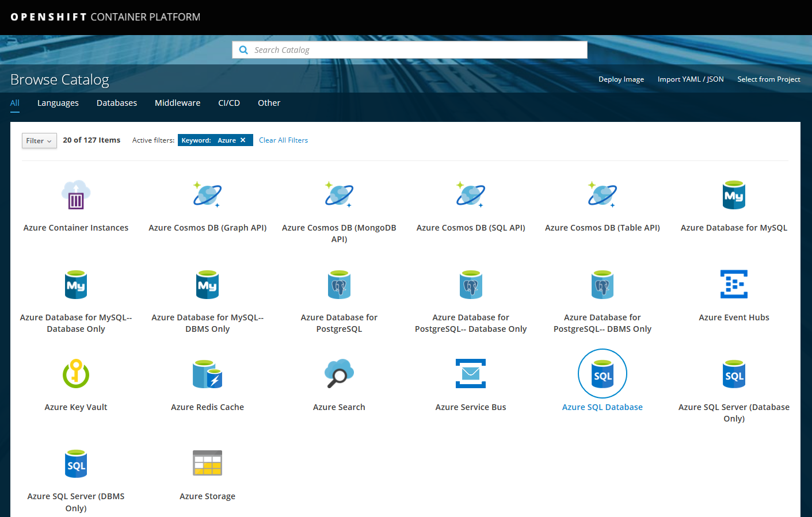Click the '20 of 127 Items' count
812x517 pixels.
click(x=92, y=140)
